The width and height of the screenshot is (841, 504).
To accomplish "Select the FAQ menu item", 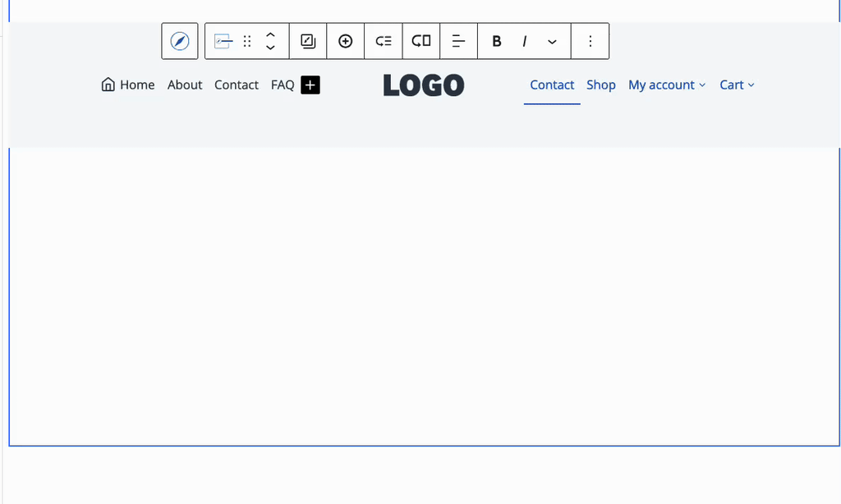I will tap(283, 85).
